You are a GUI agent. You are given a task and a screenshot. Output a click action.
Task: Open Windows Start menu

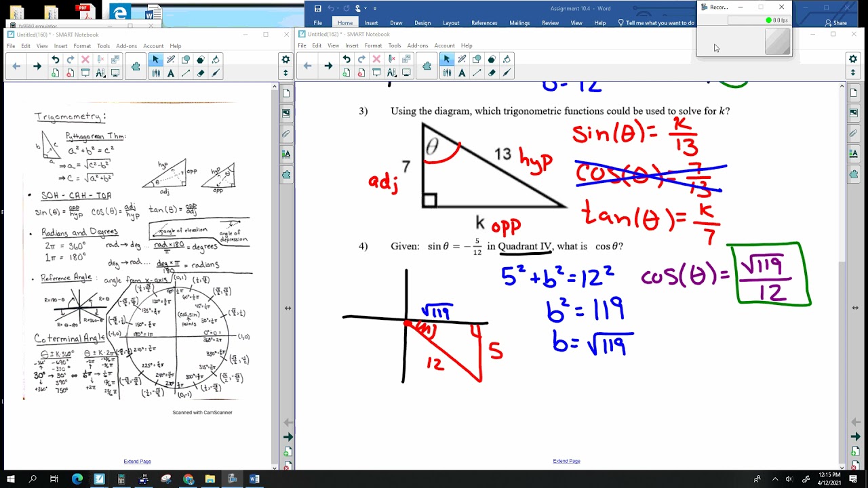pos(11,479)
